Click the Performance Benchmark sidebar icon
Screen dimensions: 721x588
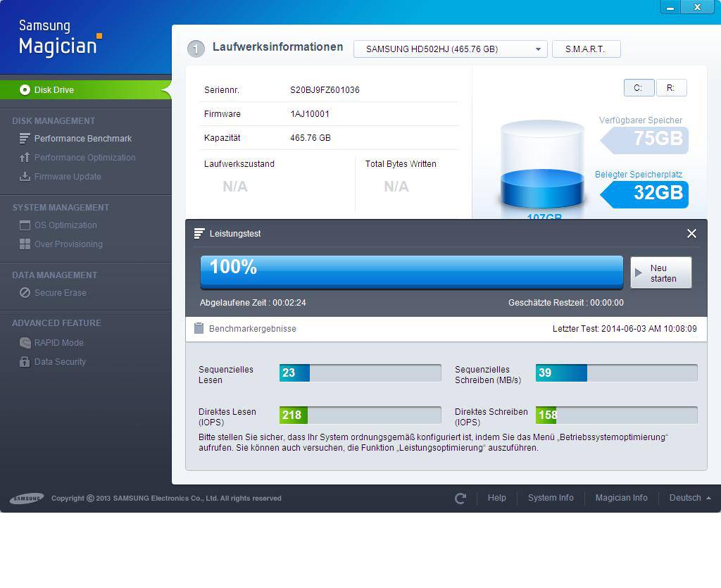click(x=25, y=139)
